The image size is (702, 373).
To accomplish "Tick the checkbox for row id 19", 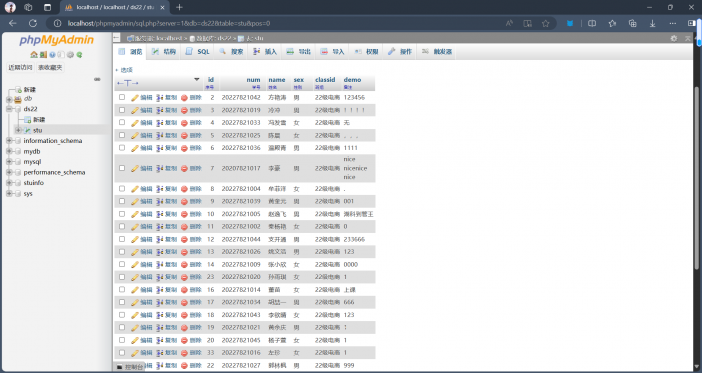I will 122,327.
